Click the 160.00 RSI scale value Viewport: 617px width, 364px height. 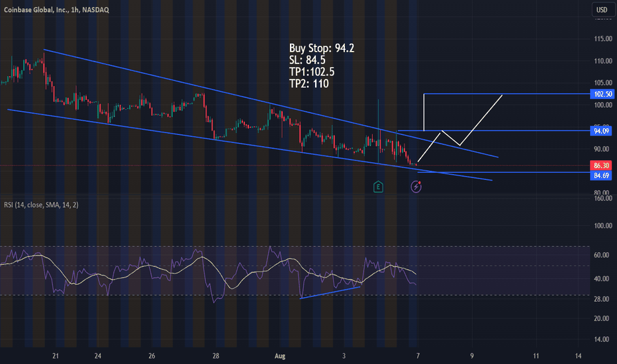point(601,198)
